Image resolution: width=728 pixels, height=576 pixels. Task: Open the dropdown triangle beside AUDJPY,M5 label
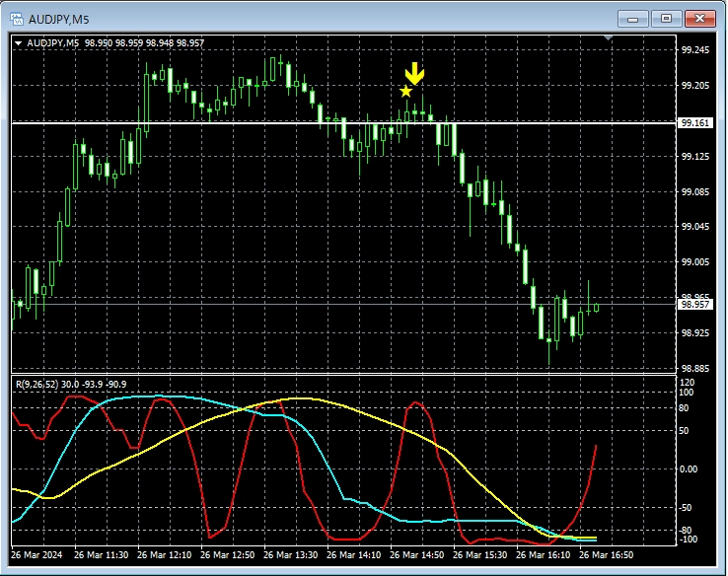19,43
